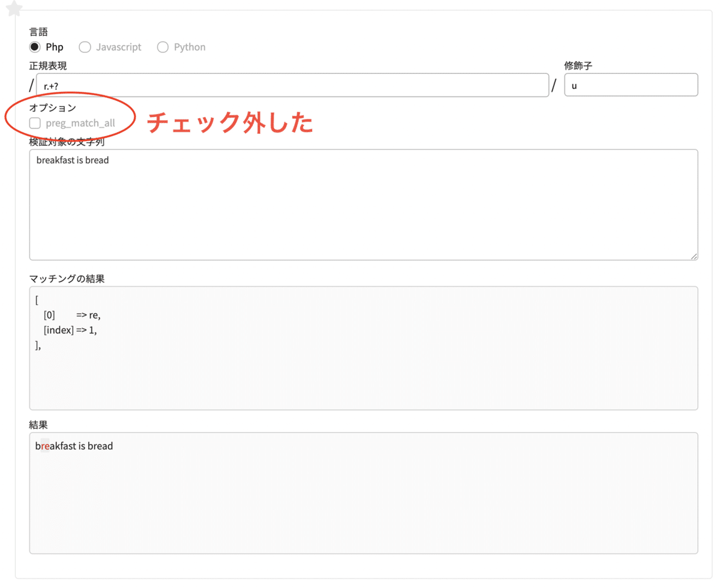Click the "[index] => 1," result line
This screenshot has width=720, height=588.
coord(70,330)
